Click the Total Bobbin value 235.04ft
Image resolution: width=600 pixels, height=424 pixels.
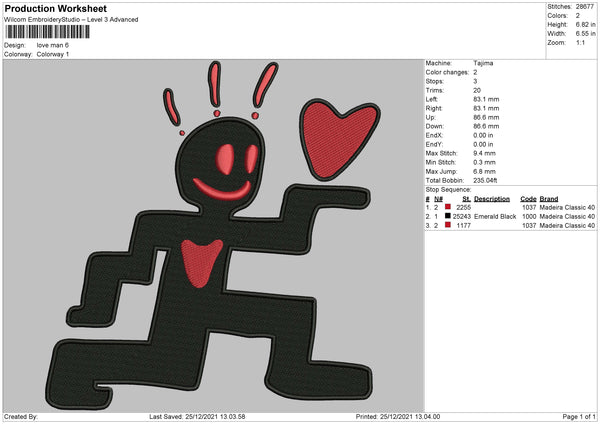click(485, 181)
